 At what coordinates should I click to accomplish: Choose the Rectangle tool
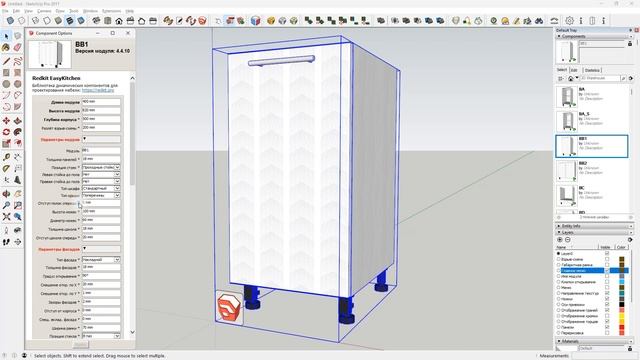6,73
